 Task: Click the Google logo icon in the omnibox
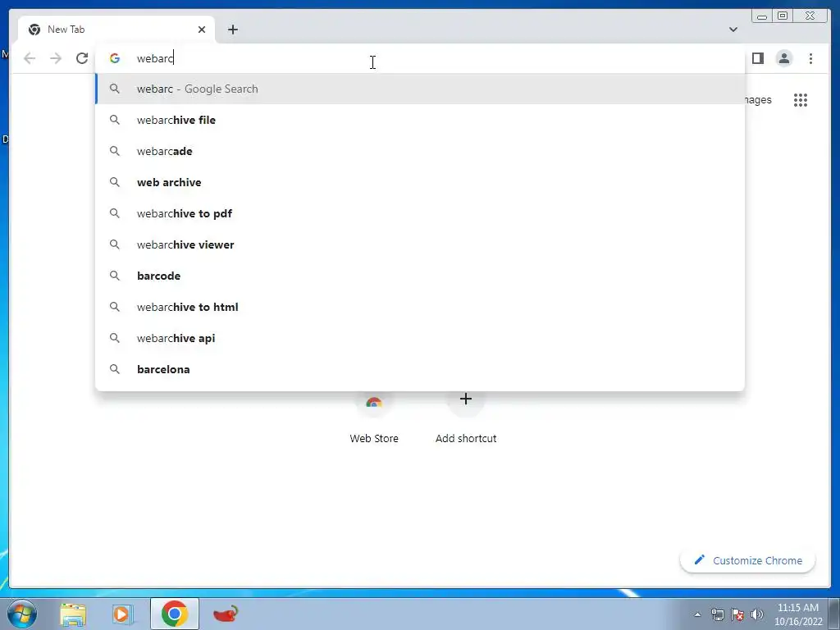[115, 58]
